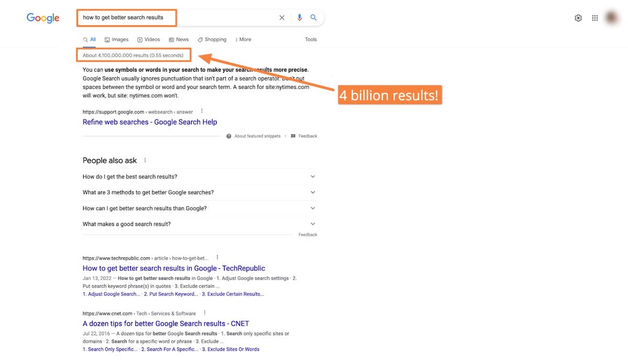Clear the search box with X icon
The height and width of the screenshot is (364, 628).
[282, 18]
